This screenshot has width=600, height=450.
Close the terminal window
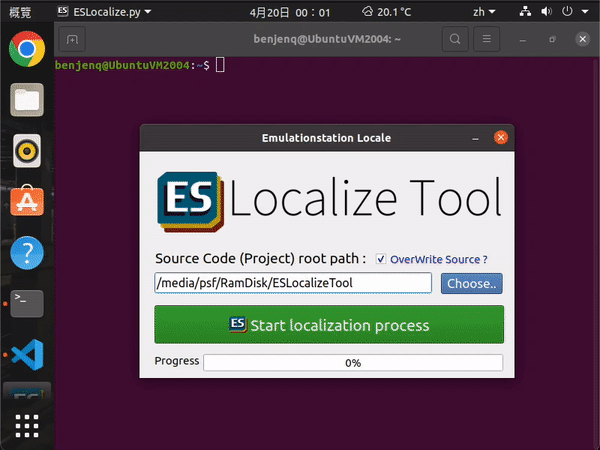point(582,39)
